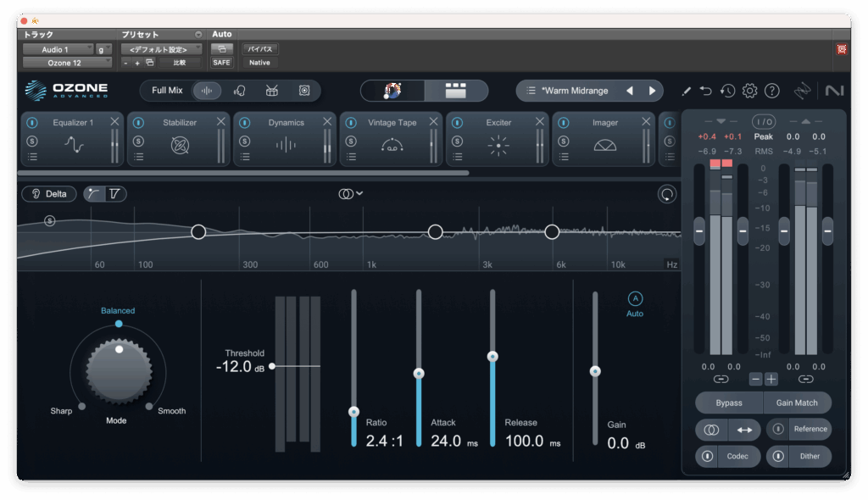The height and width of the screenshot is (500, 868).
Task: Click the help question mark icon
Action: click(x=771, y=91)
